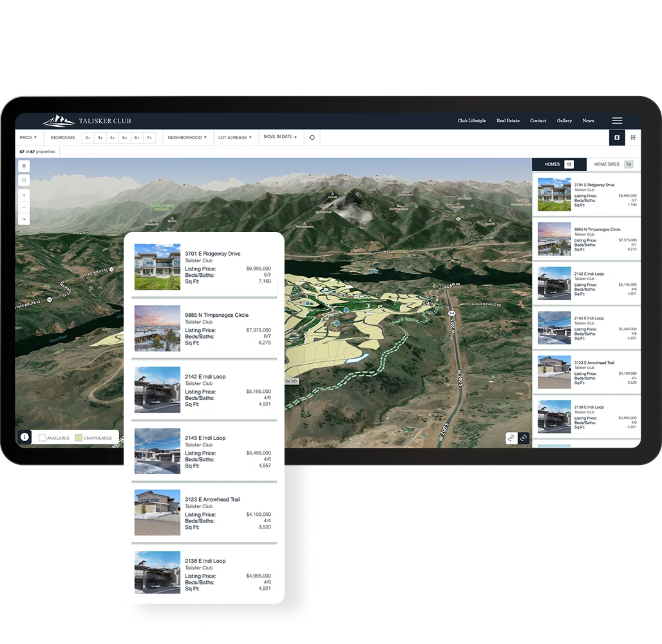Switch to the Home Sites tab
662x644 pixels.
click(614, 164)
